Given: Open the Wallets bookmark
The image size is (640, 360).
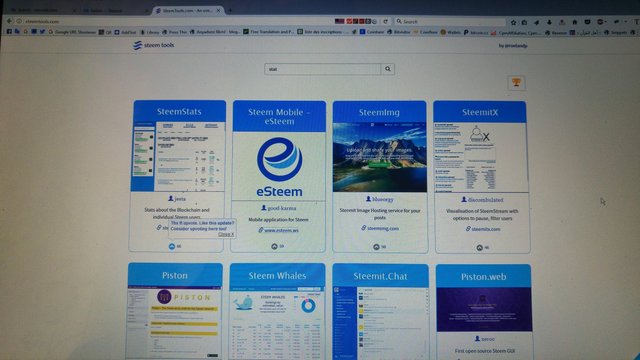Looking at the screenshot, I should click(x=450, y=32).
